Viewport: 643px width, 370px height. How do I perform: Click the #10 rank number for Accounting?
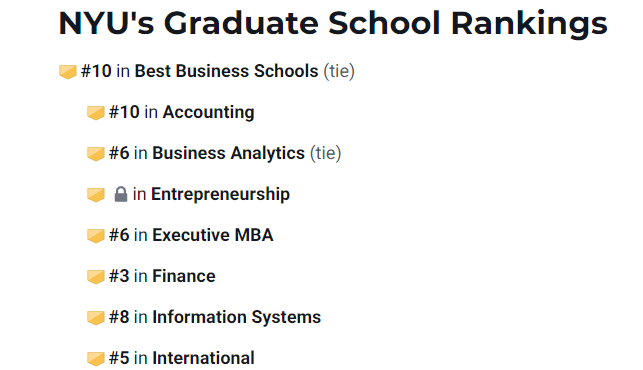click(124, 112)
